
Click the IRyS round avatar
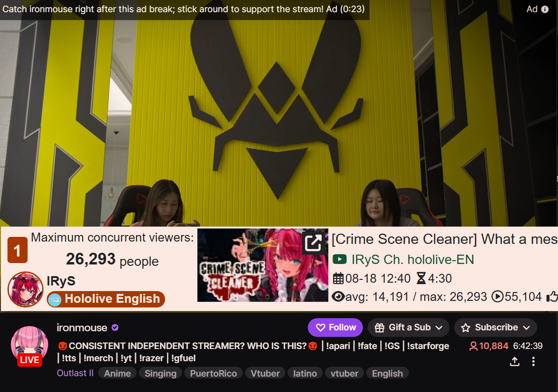(x=25, y=289)
